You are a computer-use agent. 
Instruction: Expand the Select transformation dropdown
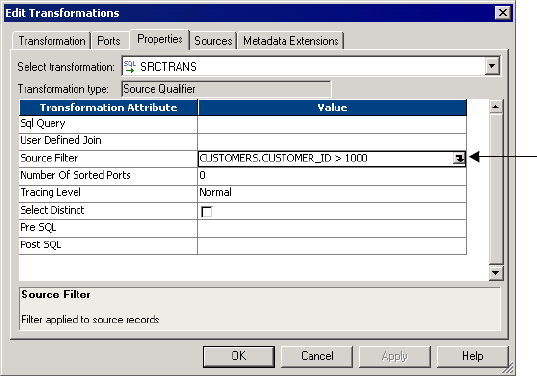point(492,66)
